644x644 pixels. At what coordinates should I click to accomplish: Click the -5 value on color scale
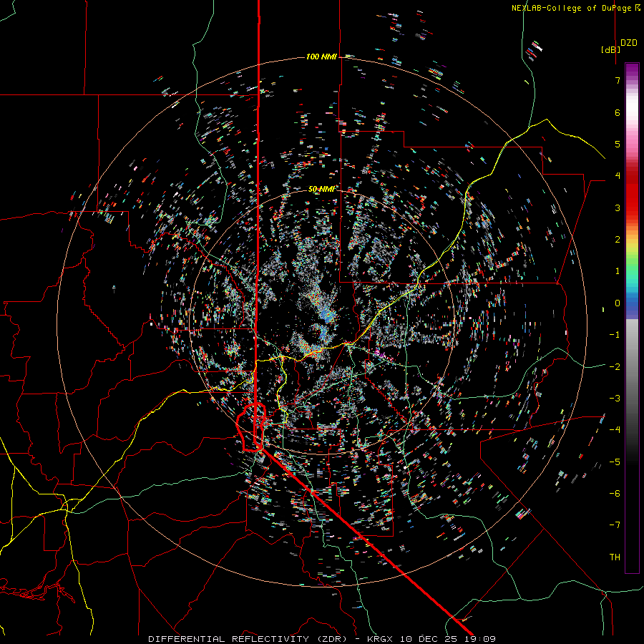point(615,462)
